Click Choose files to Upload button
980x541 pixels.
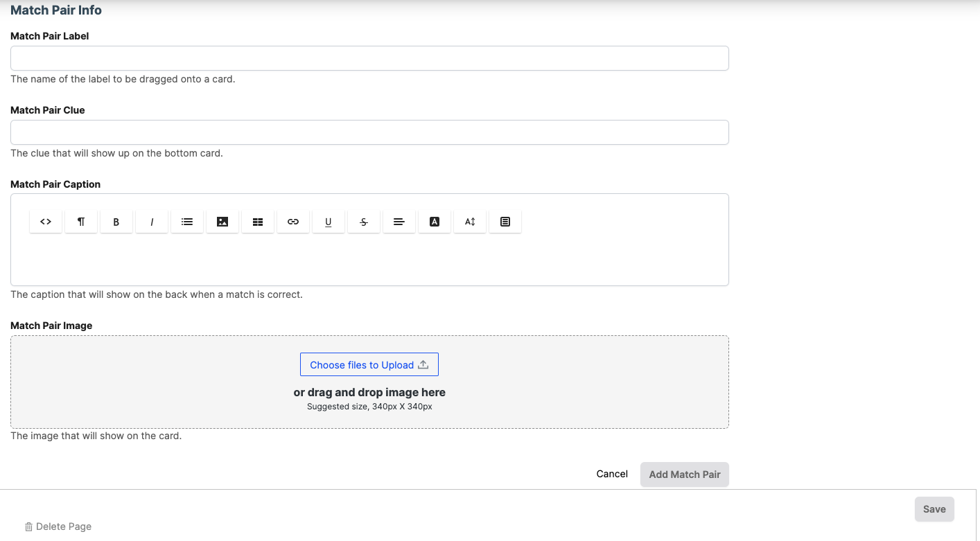pyautogui.click(x=369, y=364)
